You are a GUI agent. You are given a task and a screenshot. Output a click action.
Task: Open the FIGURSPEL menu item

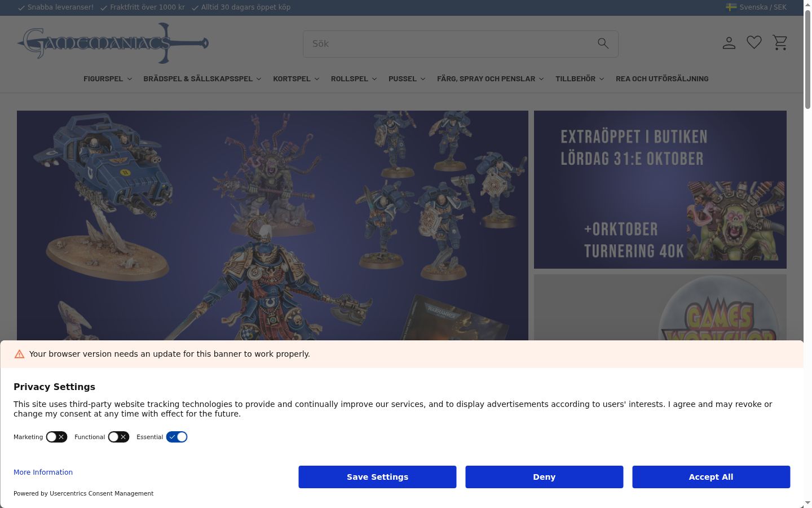click(x=103, y=79)
